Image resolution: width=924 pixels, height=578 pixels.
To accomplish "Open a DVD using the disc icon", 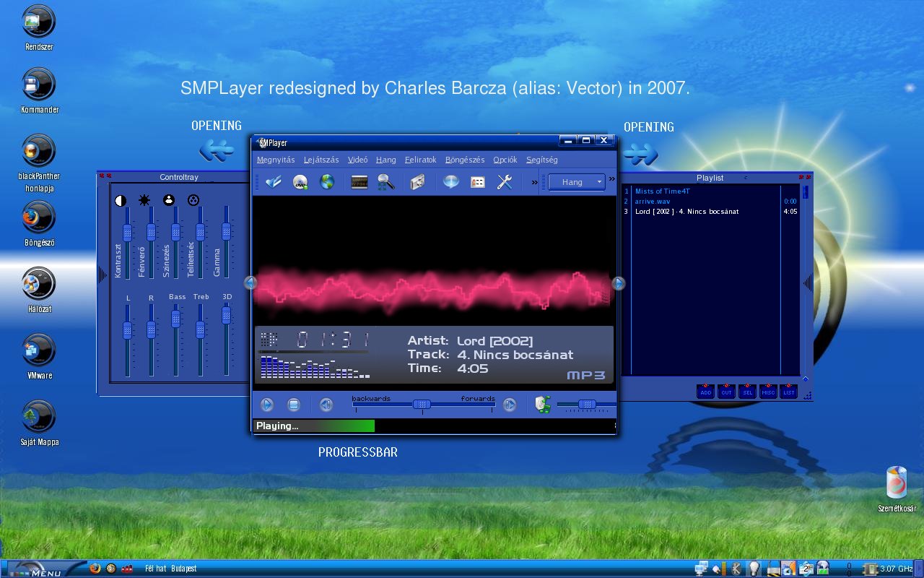I will (300, 182).
